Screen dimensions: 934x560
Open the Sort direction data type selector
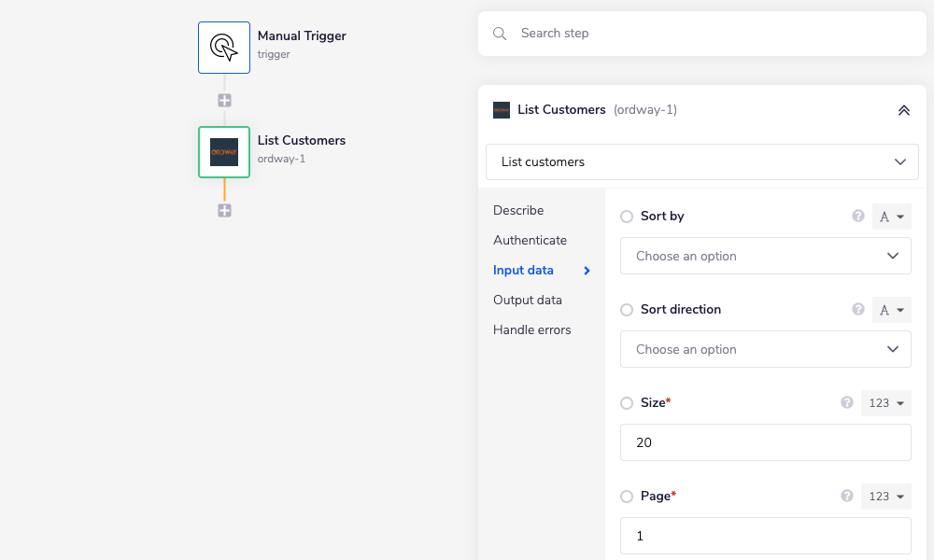click(891, 310)
